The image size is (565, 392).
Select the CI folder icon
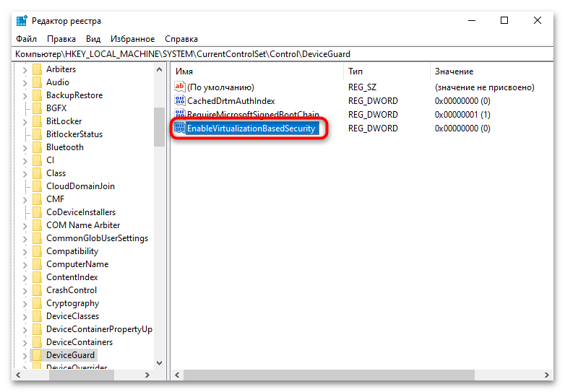(37, 160)
